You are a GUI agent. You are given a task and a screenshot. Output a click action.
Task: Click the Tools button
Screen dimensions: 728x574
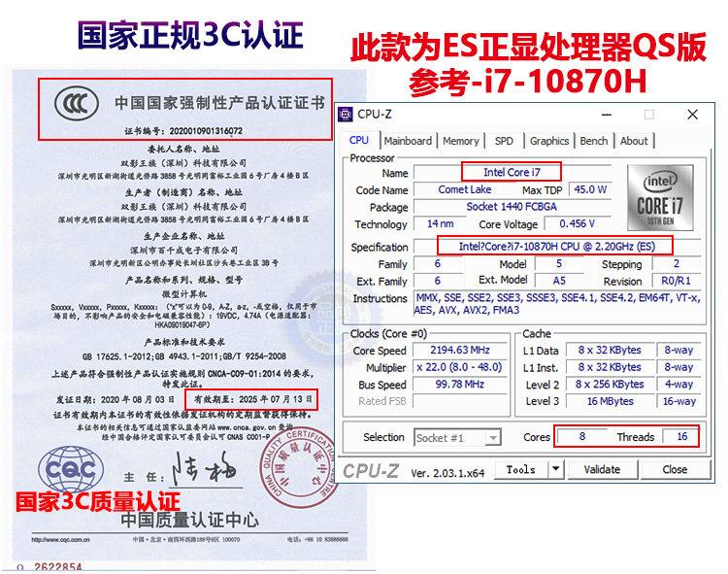[x=521, y=469]
